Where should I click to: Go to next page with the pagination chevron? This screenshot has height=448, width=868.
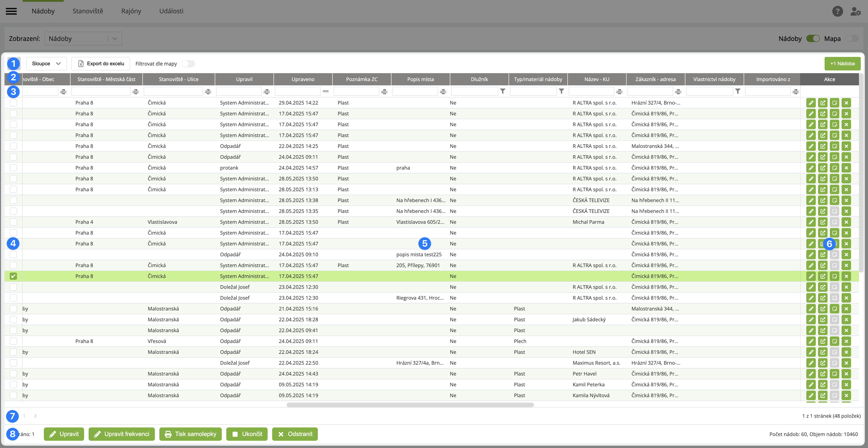[x=35, y=416]
